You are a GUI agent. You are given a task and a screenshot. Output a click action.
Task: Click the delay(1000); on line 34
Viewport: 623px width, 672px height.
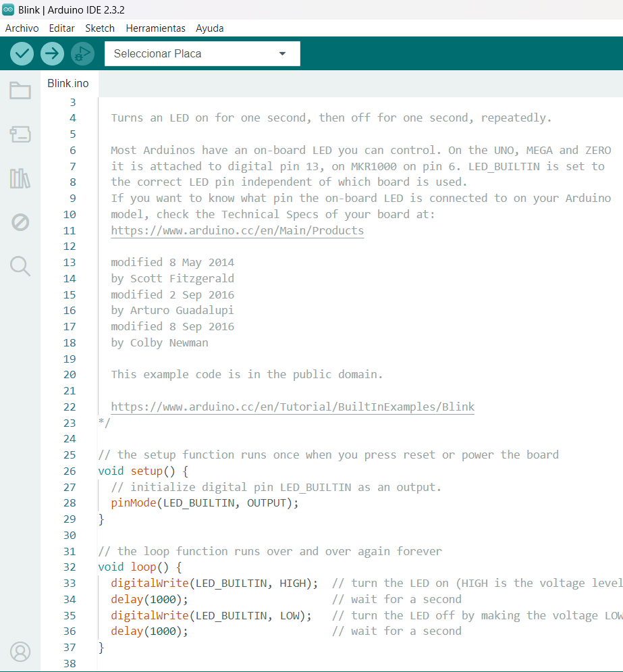point(149,599)
